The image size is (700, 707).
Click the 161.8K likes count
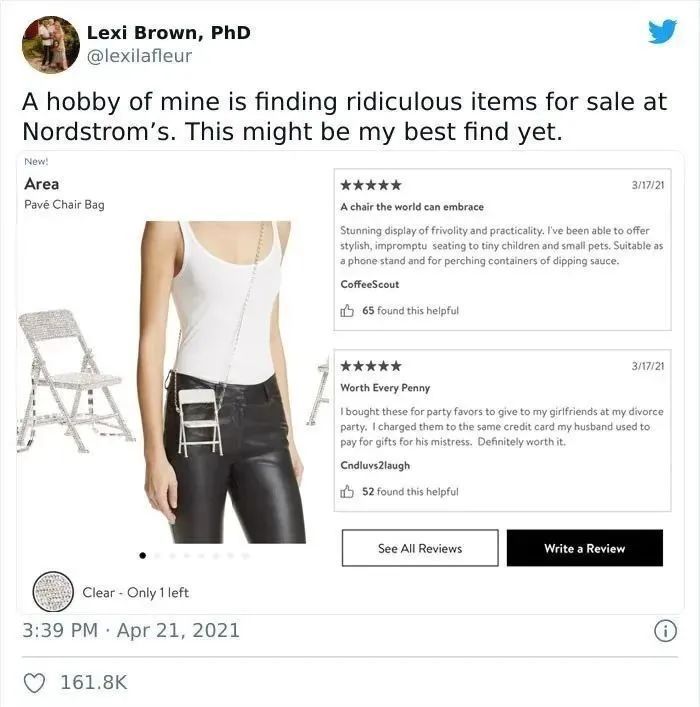click(x=94, y=682)
